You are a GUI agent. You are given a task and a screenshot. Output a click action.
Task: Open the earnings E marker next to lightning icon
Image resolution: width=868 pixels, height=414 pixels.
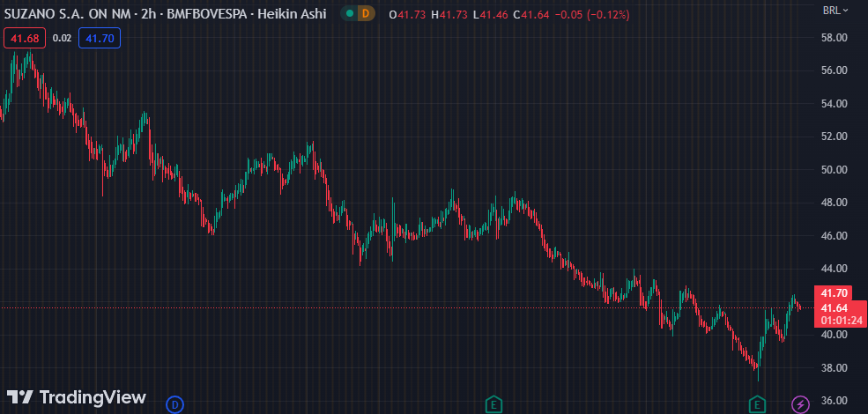click(757, 404)
